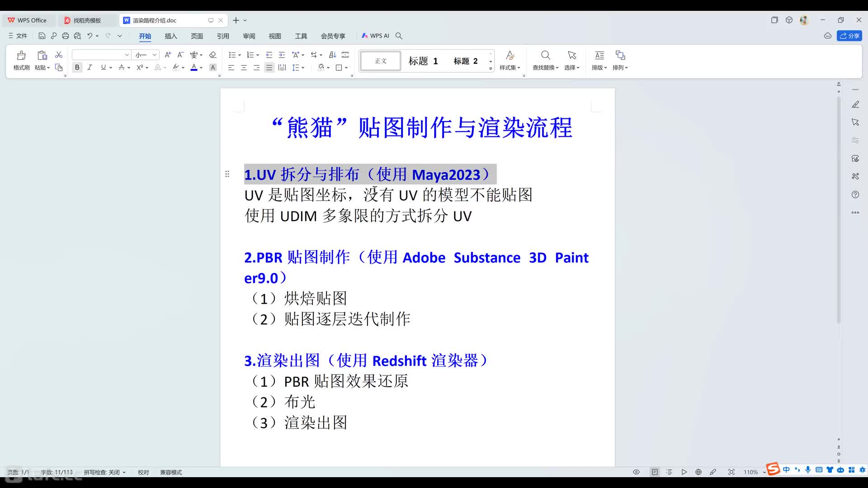Toggle Bold formatting button

[77, 67]
